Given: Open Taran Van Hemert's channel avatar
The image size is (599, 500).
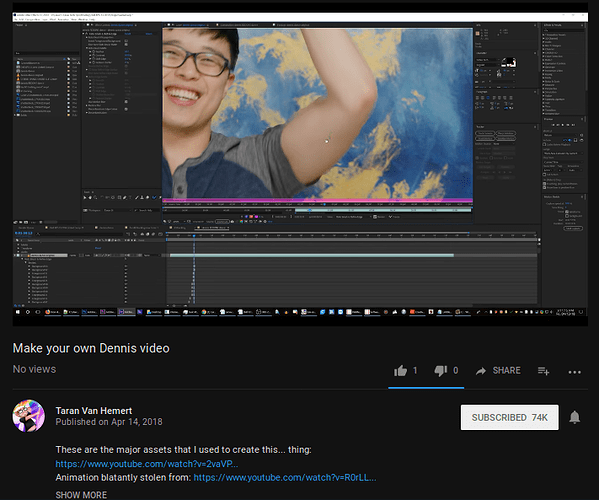Looking at the screenshot, I should click(x=29, y=416).
